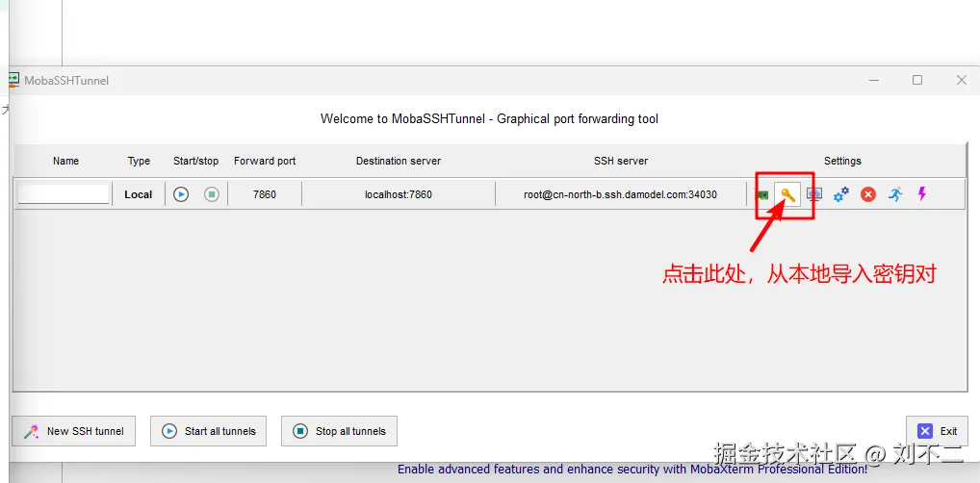Click the Local type cell
The width and height of the screenshot is (980, 483).
click(138, 194)
